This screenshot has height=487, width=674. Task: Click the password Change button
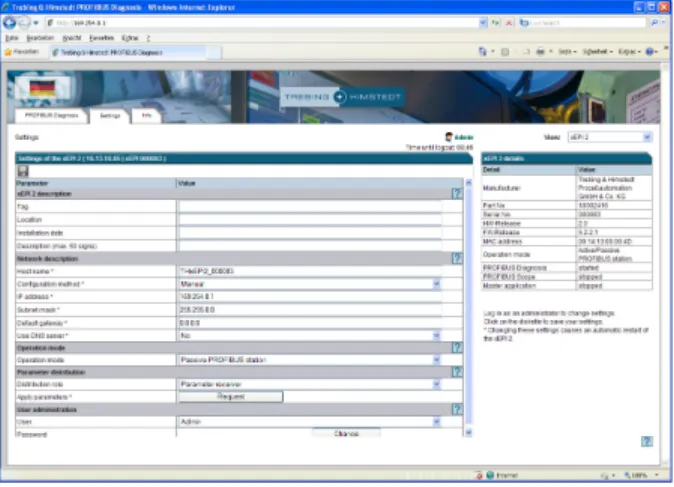[x=346, y=433]
